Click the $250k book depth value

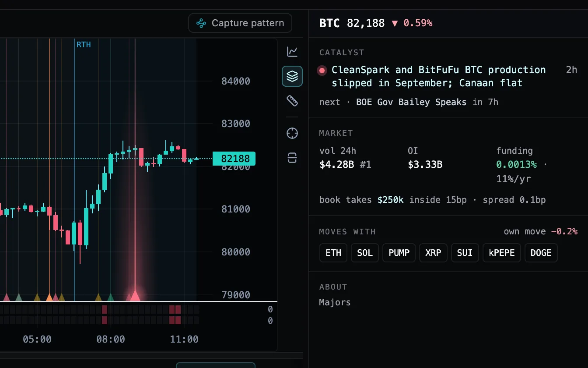pos(391,200)
